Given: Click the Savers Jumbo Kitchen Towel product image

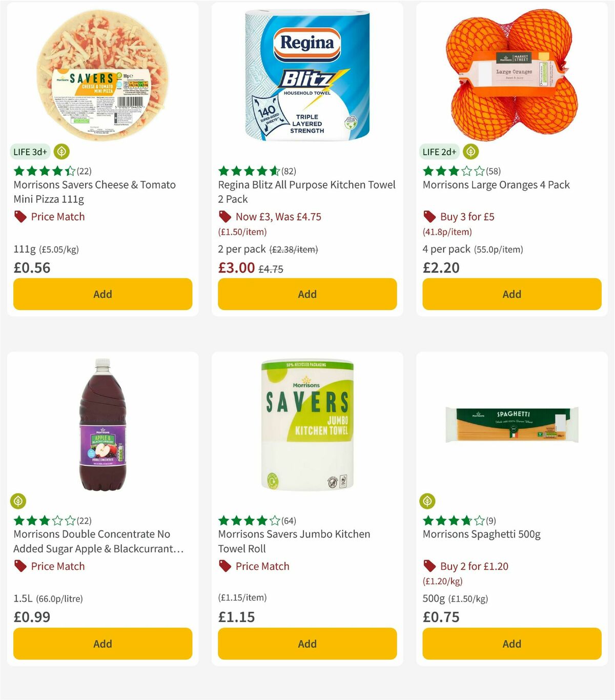Looking at the screenshot, I should point(306,425).
